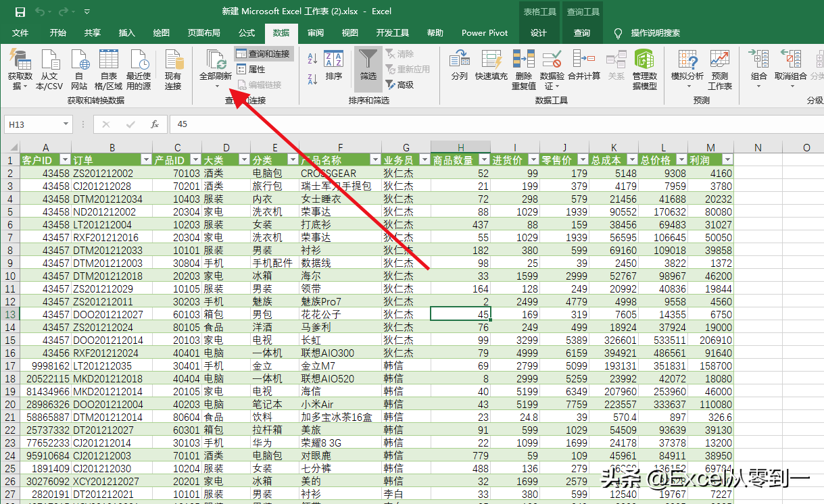Viewport: 824px width, 504px height.
Task: Click Tell Me lightbulb search (操作说明搜索)
Action: [x=646, y=33]
